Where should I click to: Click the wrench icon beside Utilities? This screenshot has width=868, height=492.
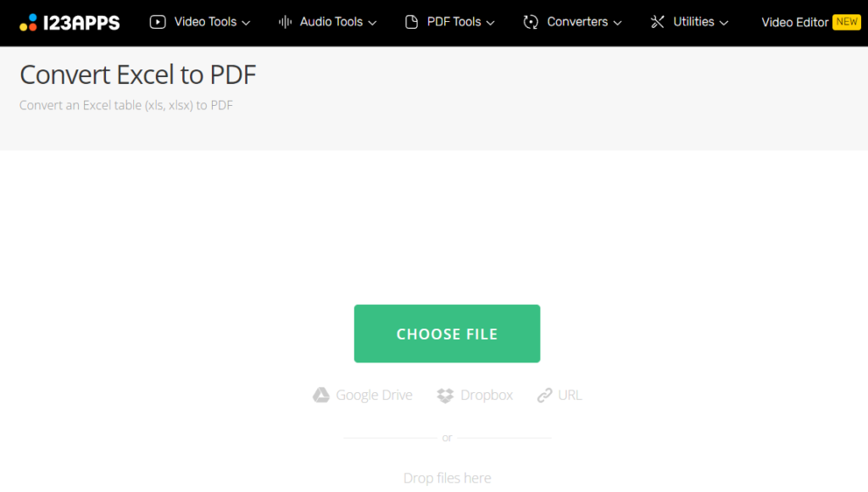pos(658,22)
